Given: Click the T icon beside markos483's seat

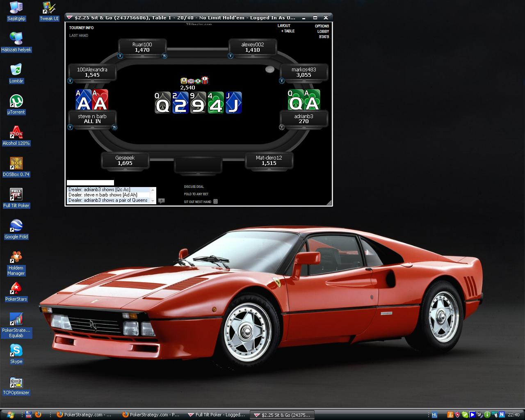Looking at the screenshot, I should click(x=282, y=81).
